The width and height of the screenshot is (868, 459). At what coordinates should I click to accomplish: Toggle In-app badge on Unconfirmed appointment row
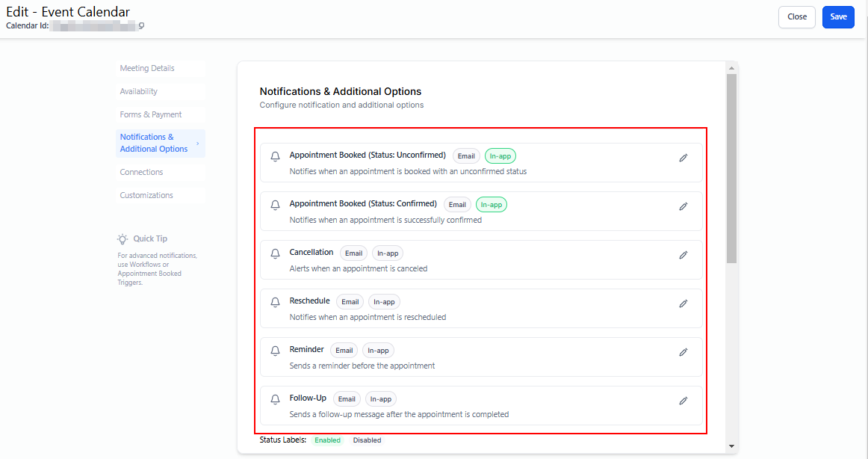pos(500,156)
